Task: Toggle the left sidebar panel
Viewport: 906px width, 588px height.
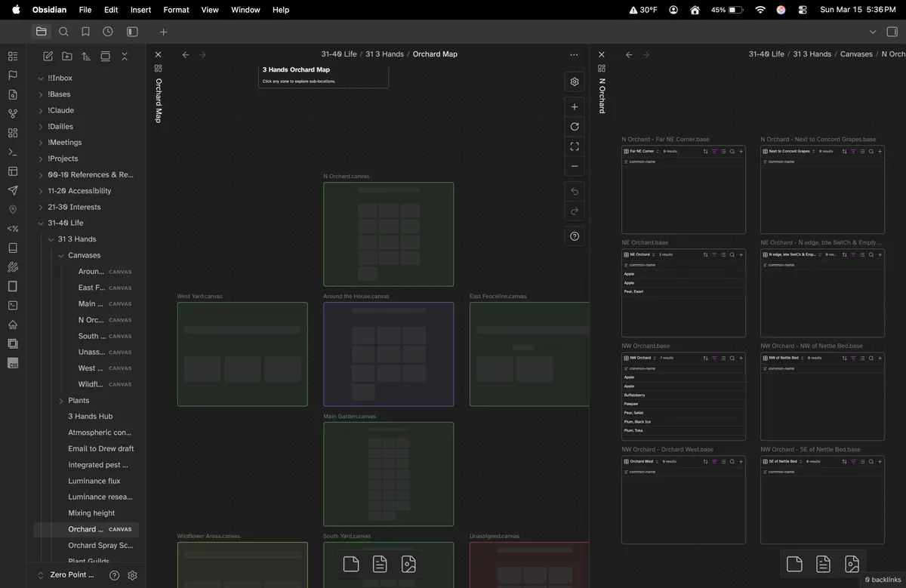Action: point(132,32)
